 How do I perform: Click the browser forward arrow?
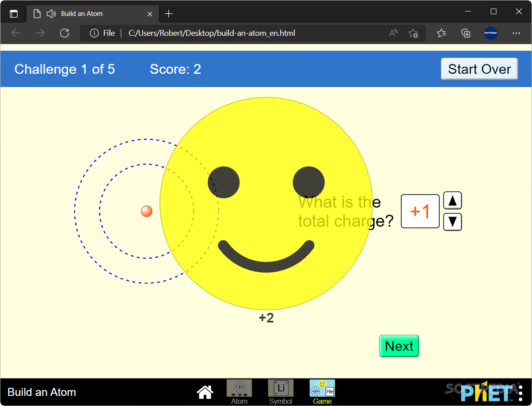[40, 33]
